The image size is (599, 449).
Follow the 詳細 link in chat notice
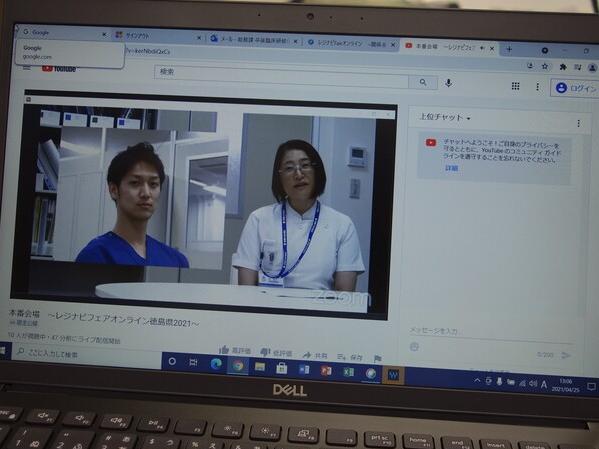click(x=451, y=168)
